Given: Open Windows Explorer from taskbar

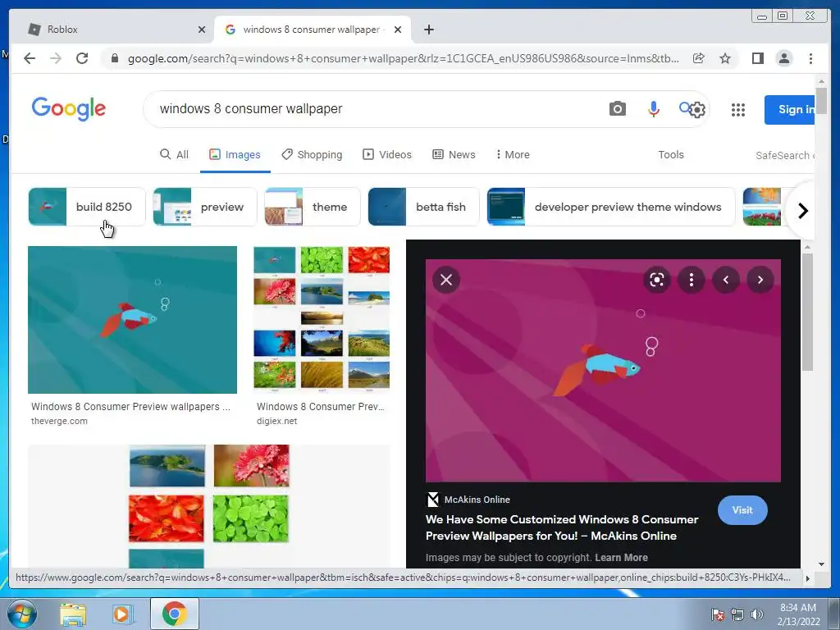Looking at the screenshot, I should click(x=73, y=614).
